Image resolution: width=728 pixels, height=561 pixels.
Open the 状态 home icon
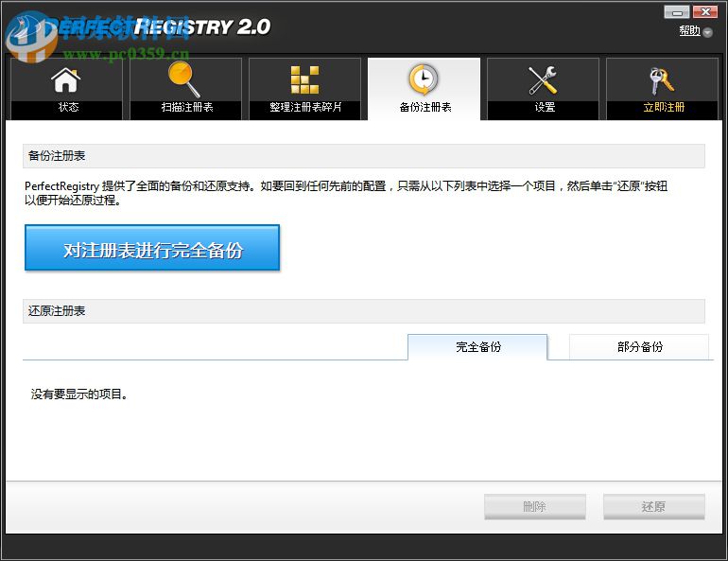click(x=66, y=80)
